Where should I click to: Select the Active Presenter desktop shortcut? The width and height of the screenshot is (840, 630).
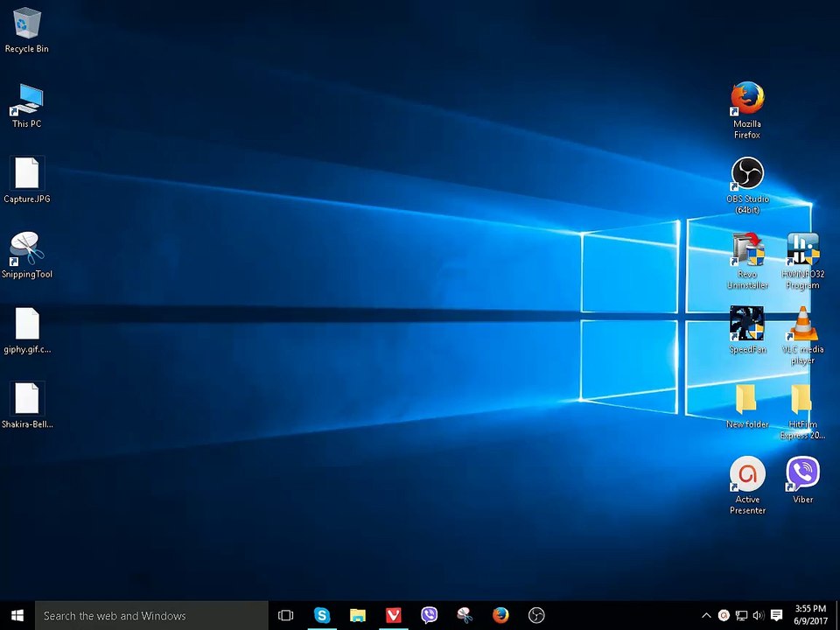pos(747,486)
